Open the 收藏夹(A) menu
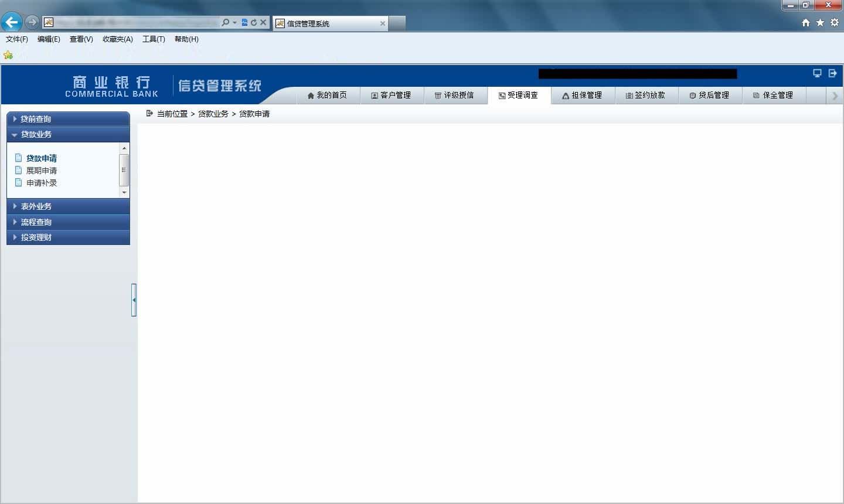 117,39
